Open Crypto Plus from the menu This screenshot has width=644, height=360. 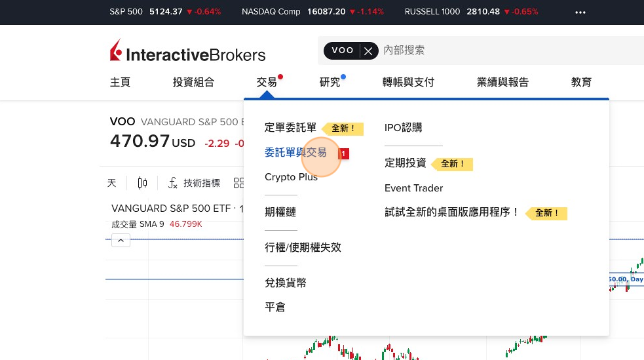point(291,176)
